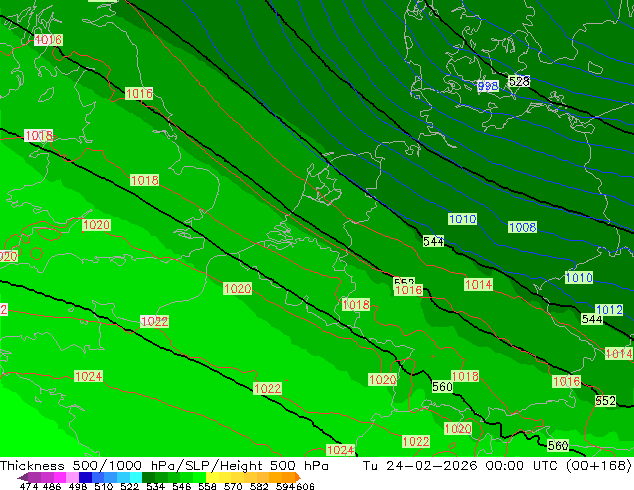Click the cyan legend swatch before dark green
This screenshot has height=490, width=634.
[x=136, y=477]
